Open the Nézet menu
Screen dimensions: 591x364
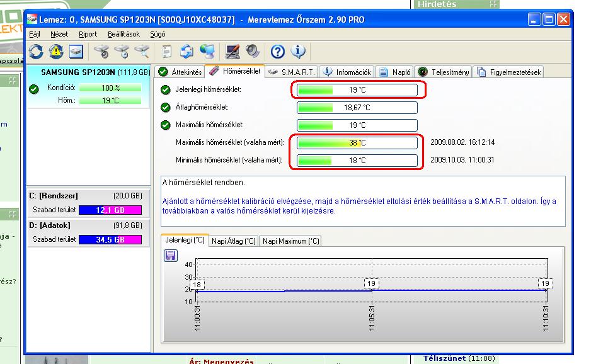59,34
